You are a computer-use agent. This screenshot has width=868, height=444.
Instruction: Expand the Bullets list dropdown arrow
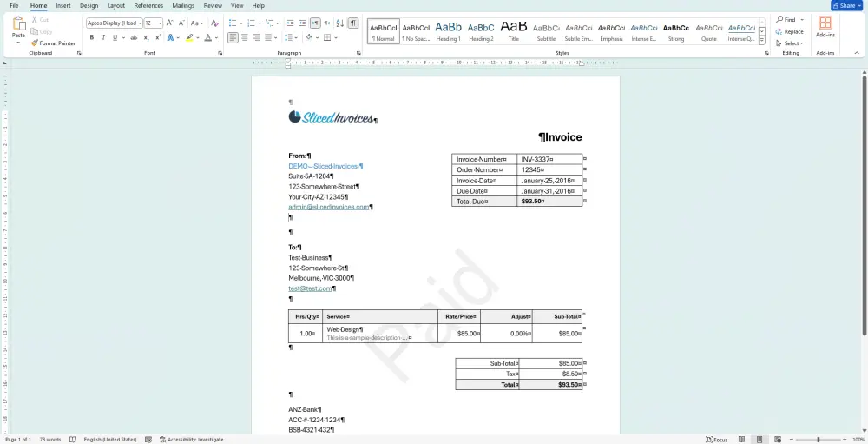(240, 23)
